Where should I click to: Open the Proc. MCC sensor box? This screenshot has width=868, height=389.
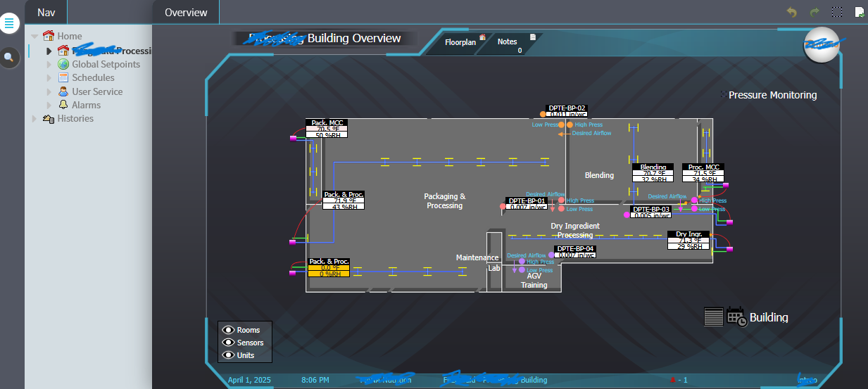(703, 173)
